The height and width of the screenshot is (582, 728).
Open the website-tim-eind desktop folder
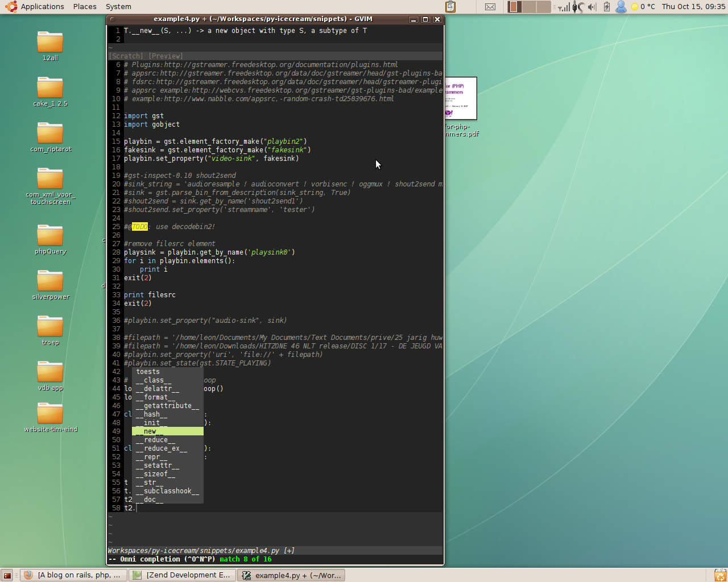click(50, 418)
